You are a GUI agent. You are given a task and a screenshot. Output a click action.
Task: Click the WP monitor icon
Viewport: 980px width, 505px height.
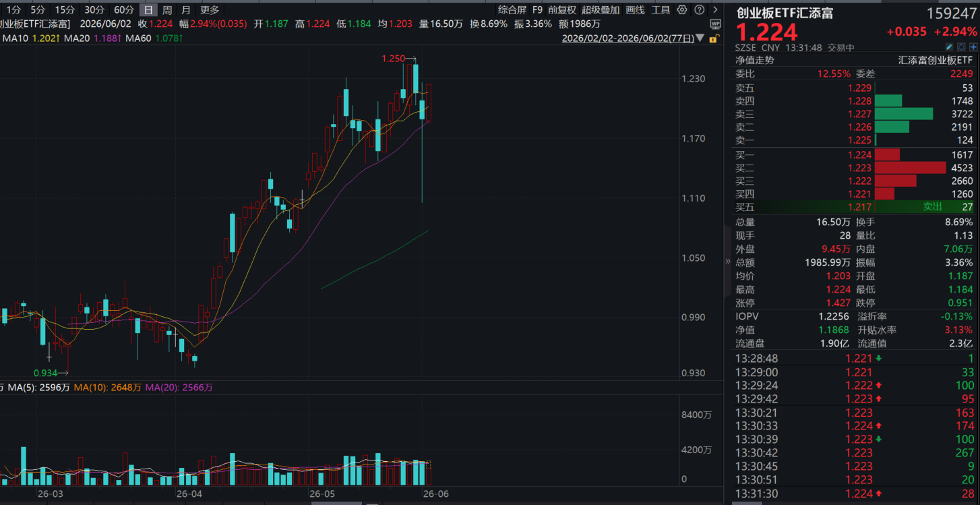tap(715, 24)
